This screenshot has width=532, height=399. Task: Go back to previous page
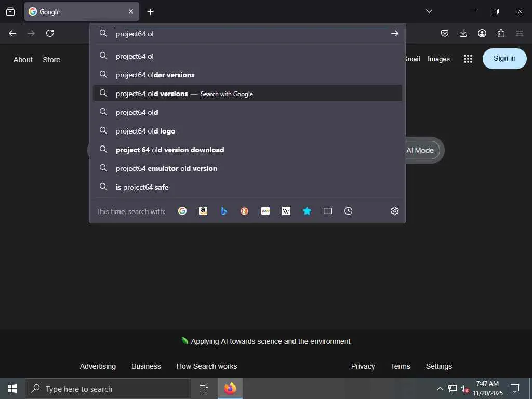tap(12, 33)
